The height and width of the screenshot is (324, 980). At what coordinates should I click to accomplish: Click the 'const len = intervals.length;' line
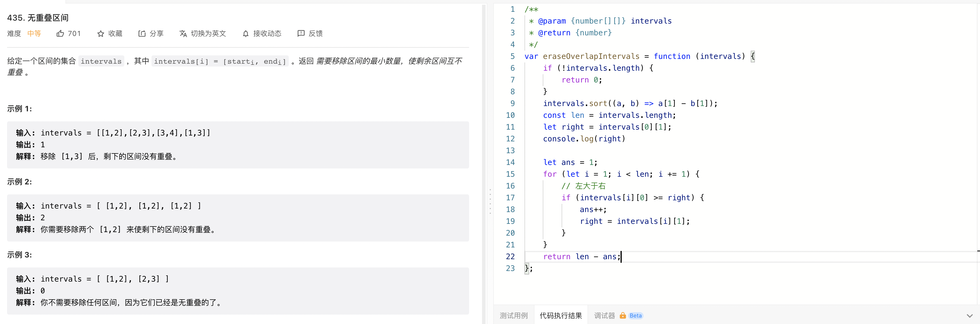(x=609, y=115)
